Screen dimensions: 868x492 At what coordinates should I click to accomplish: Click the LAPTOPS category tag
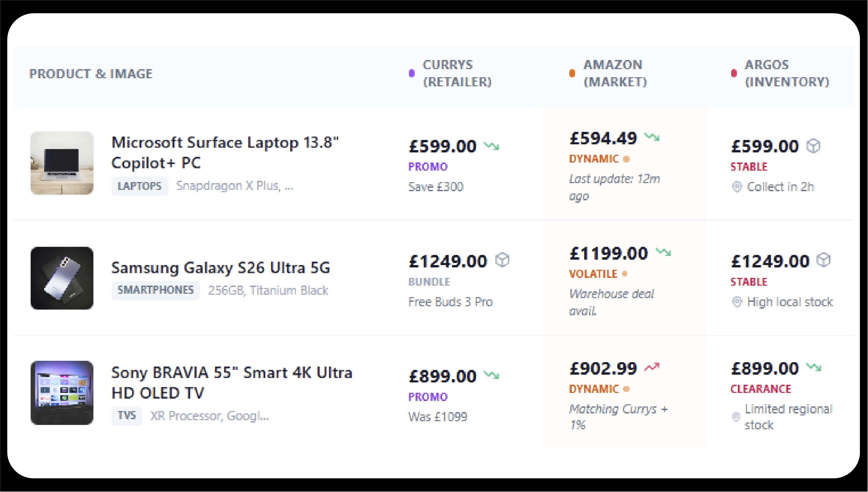click(x=140, y=186)
